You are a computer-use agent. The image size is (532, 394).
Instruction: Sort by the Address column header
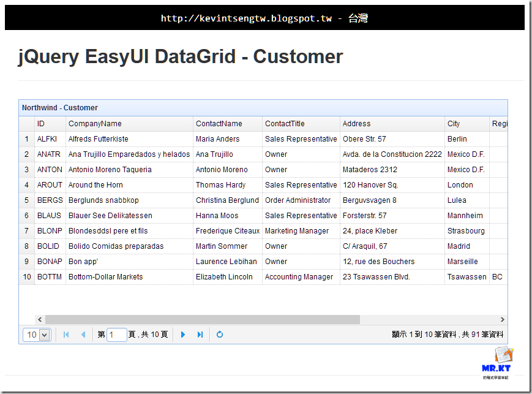click(x=392, y=124)
